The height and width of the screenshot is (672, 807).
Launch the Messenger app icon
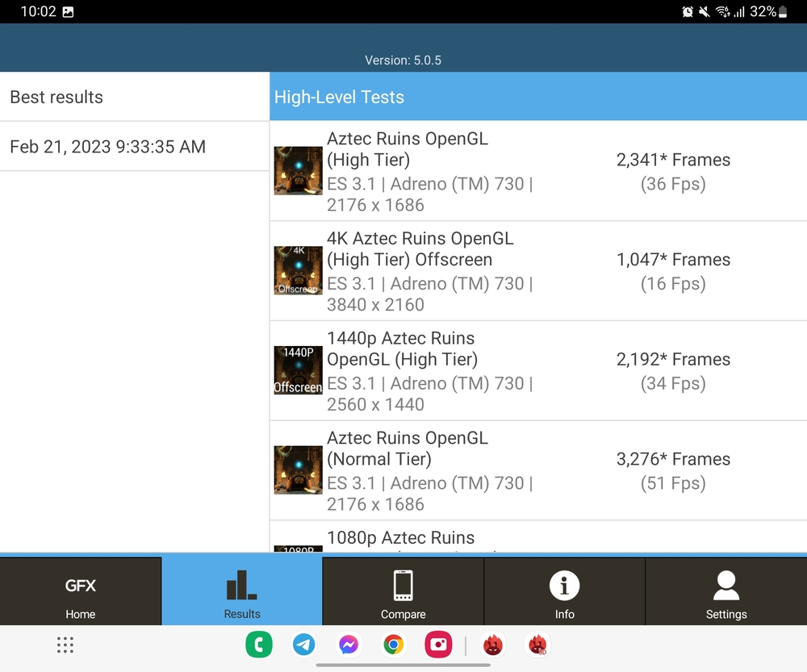(x=349, y=645)
